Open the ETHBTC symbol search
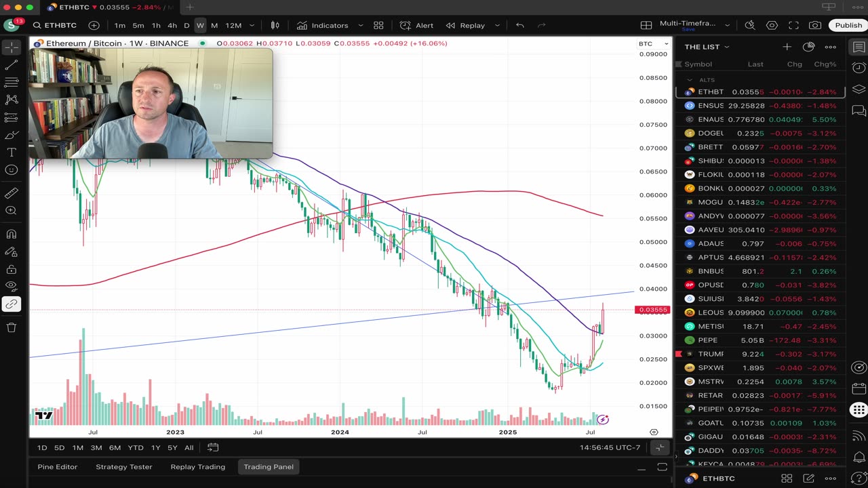 [55, 25]
